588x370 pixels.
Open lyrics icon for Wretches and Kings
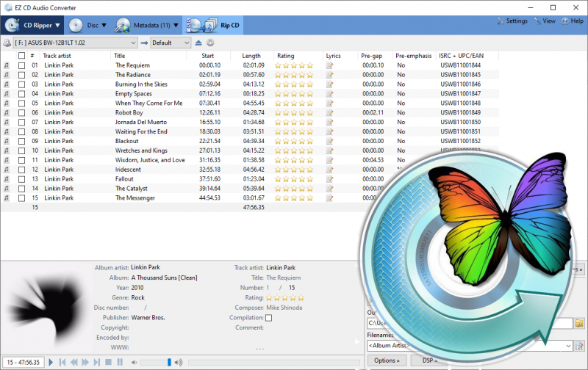point(329,150)
